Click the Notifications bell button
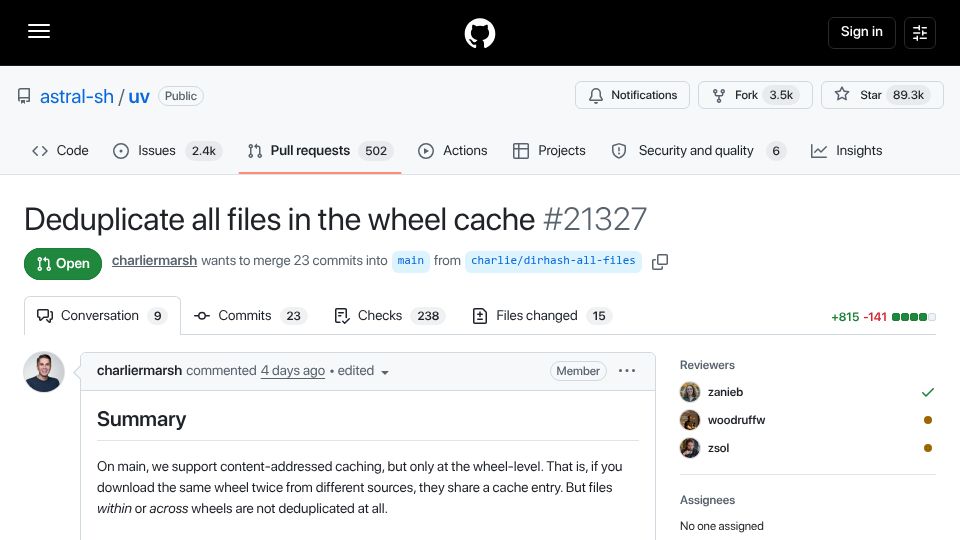Image resolution: width=960 pixels, height=540 pixels. click(x=632, y=95)
